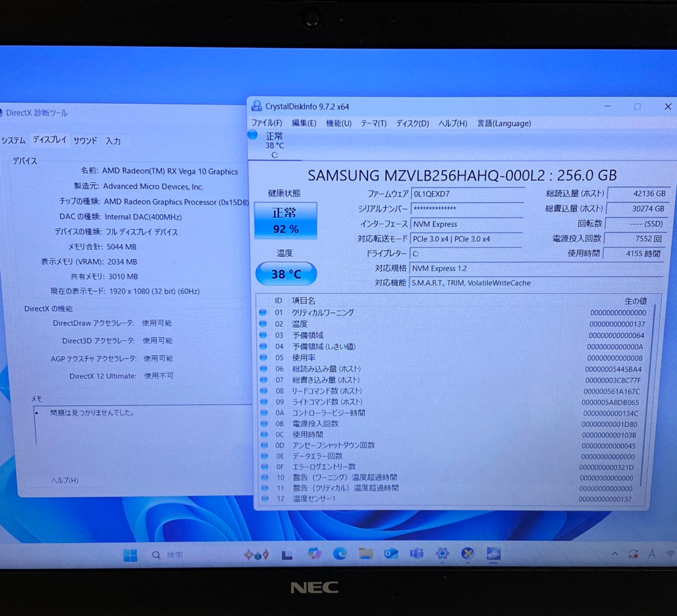677x616 pixels.
Task: Open the Settings gear on the taskbar
Action: 442,555
